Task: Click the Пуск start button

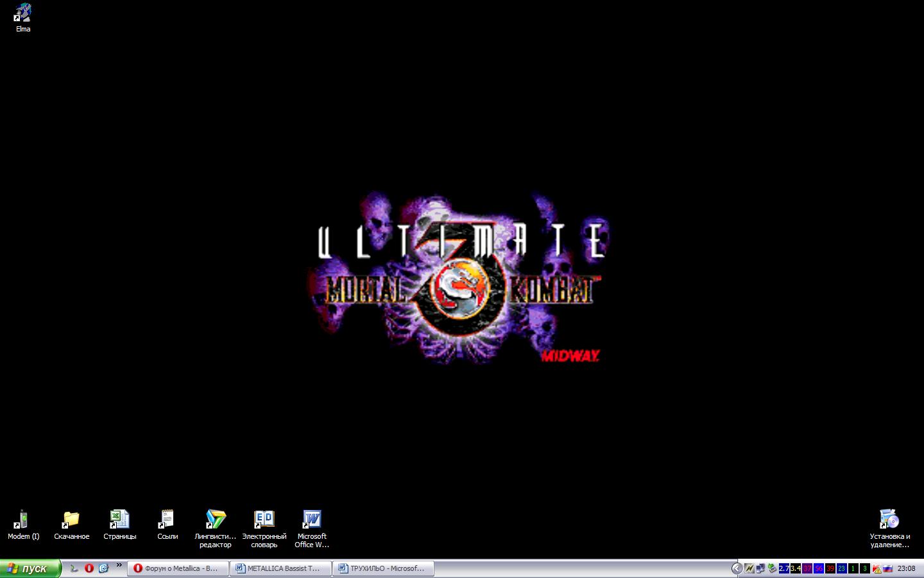Action: pos(30,568)
